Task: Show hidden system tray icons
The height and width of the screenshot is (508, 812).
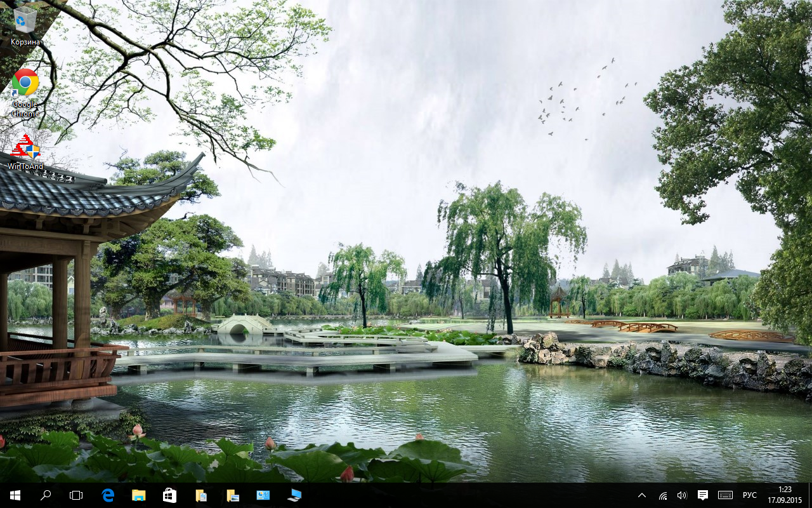Action: click(x=642, y=495)
